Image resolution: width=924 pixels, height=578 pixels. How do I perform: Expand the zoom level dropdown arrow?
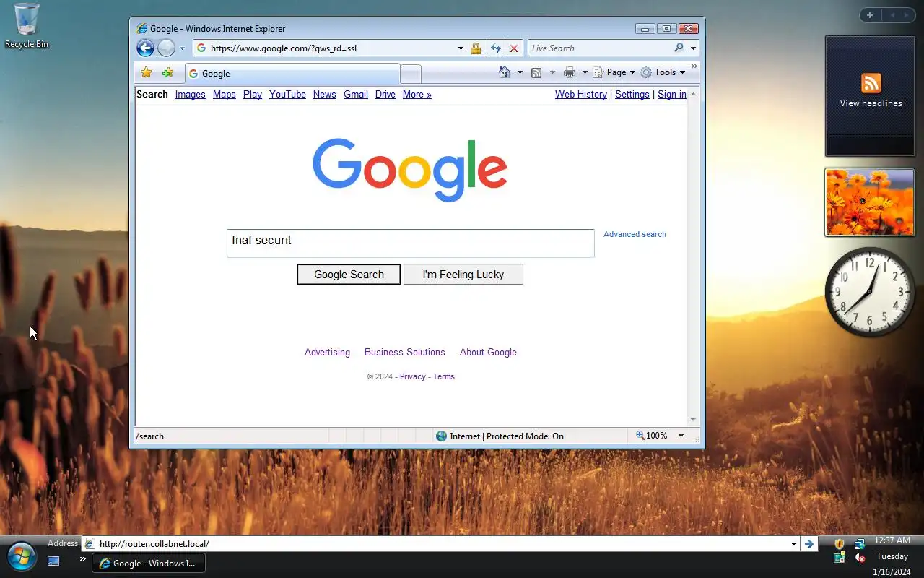681,436
